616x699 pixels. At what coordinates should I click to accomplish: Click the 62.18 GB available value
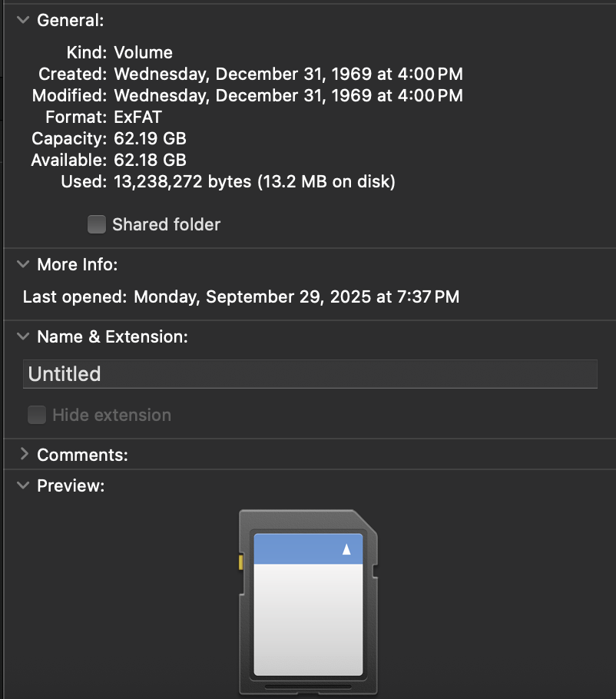tap(150, 161)
